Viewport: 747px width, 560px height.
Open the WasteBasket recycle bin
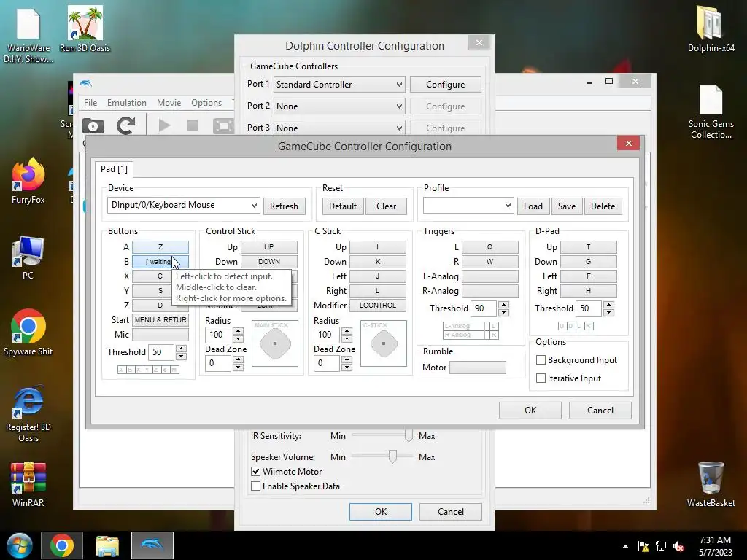pos(711,484)
